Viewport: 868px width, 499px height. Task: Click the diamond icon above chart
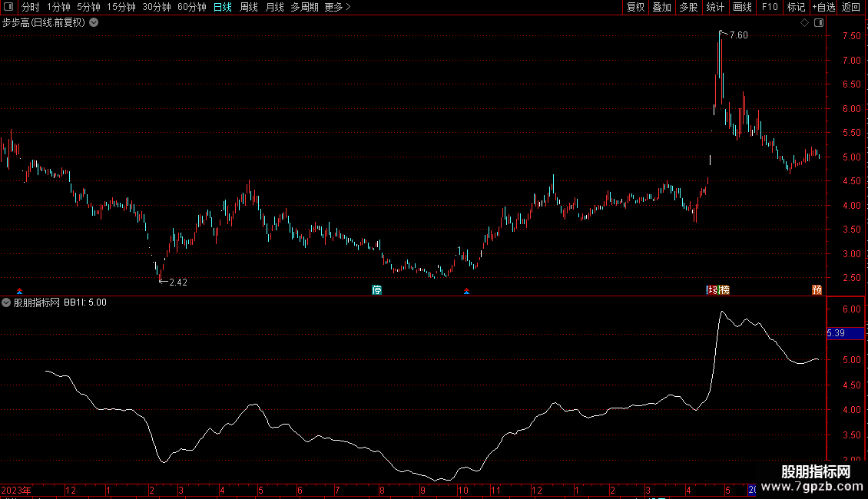pyautogui.click(x=804, y=23)
